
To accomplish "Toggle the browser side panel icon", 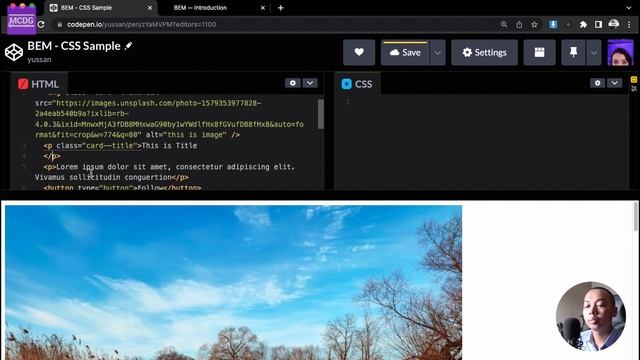I will 598,24.
